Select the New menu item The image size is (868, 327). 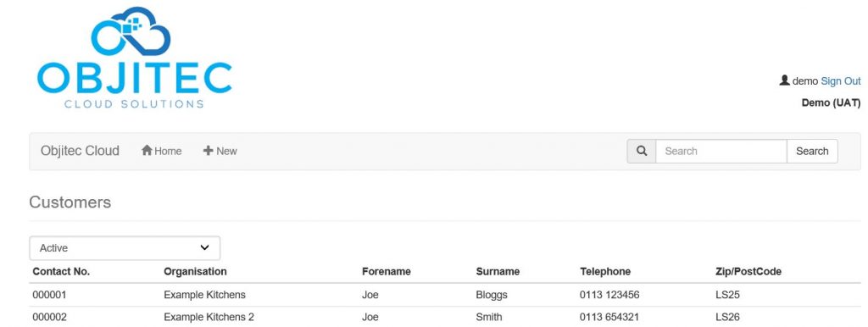(220, 151)
